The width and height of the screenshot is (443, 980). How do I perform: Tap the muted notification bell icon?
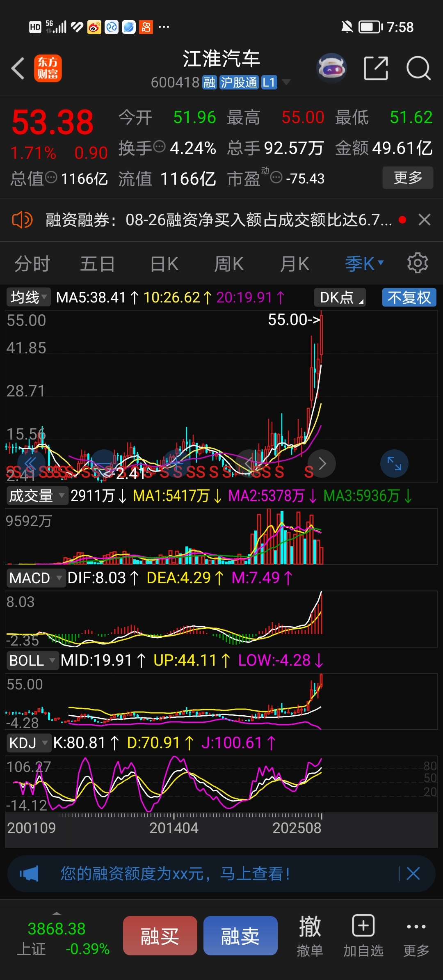[x=347, y=27]
